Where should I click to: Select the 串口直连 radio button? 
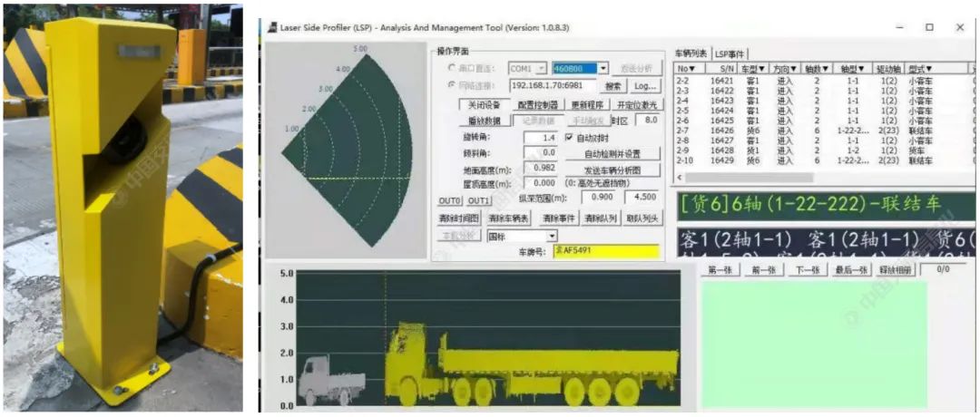point(452,68)
